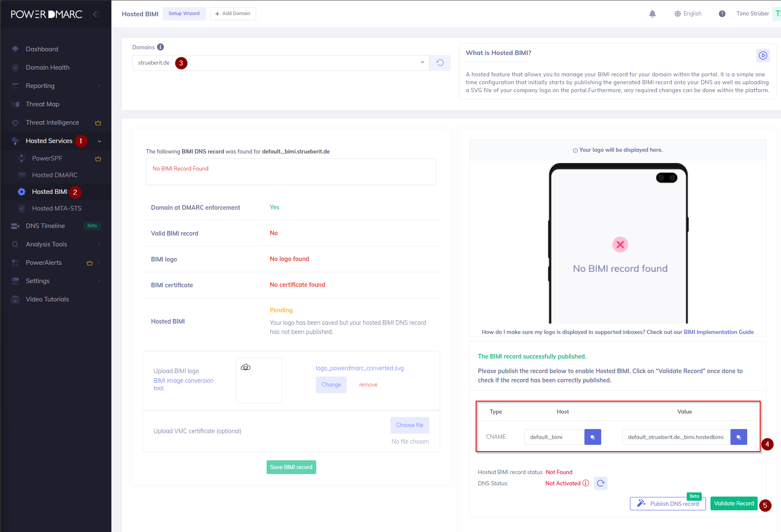Screen dimensions: 781x532
Task: Click the Validate Record button
Action: click(x=734, y=503)
